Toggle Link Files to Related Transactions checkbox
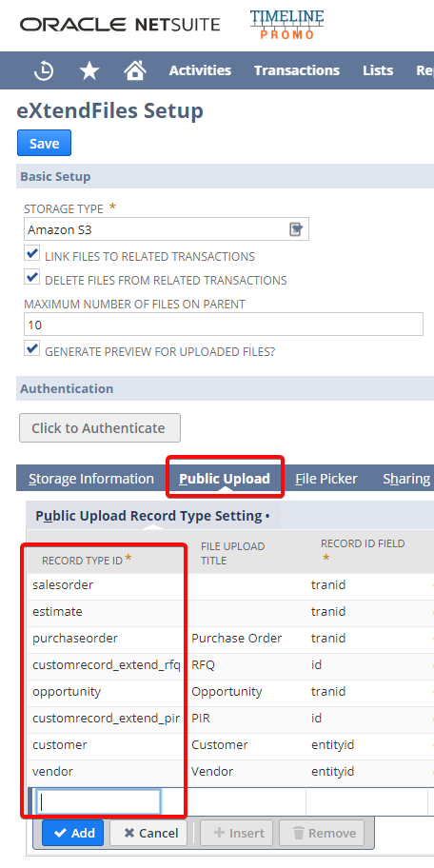Screen dimensions: 434x868 [32, 254]
